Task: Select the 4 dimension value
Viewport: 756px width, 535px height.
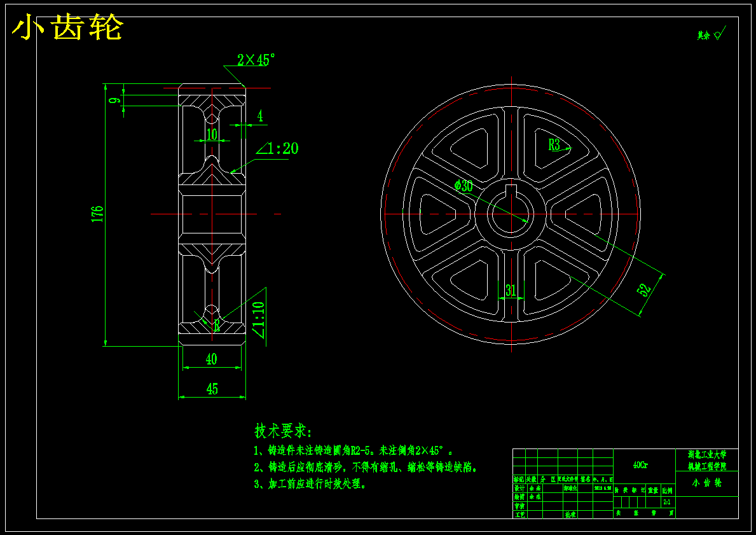Action: coord(260,116)
